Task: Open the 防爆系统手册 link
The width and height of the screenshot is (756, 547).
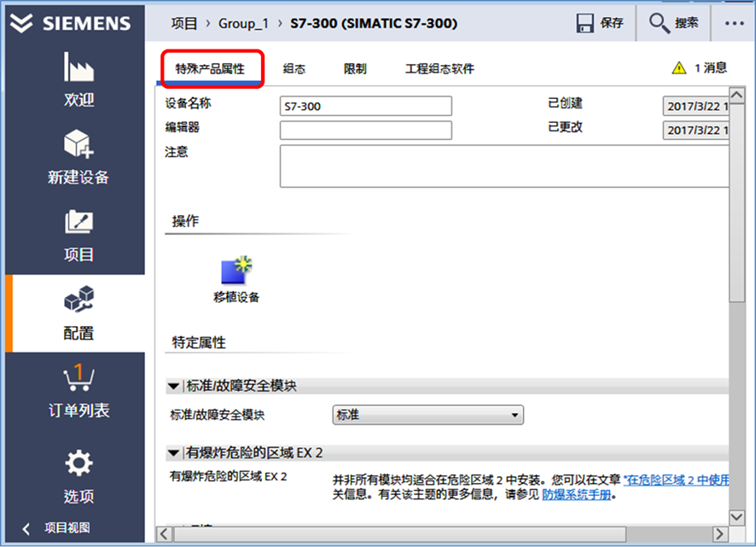Action: pyautogui.click(x=577, y=494)
